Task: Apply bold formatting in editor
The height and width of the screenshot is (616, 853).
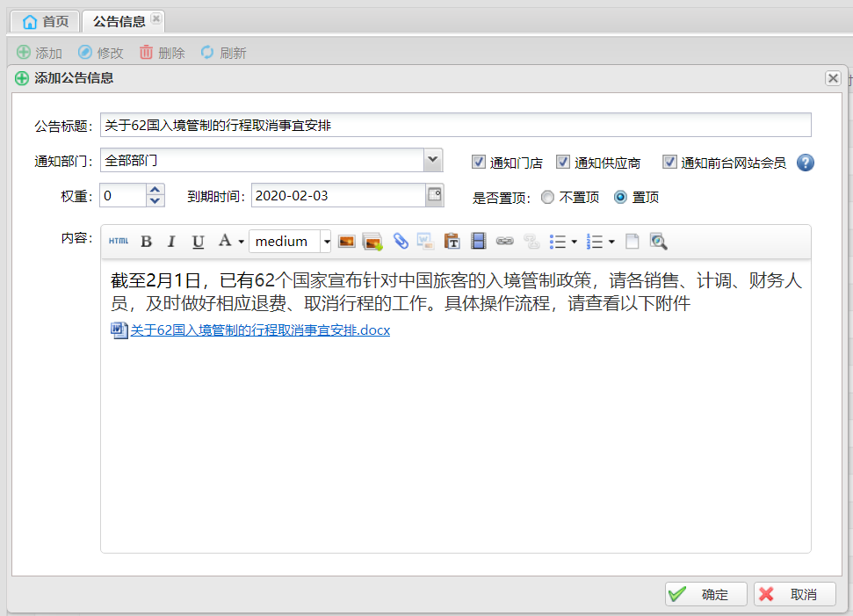Action: pyautogui.click(x=146, y=241)
